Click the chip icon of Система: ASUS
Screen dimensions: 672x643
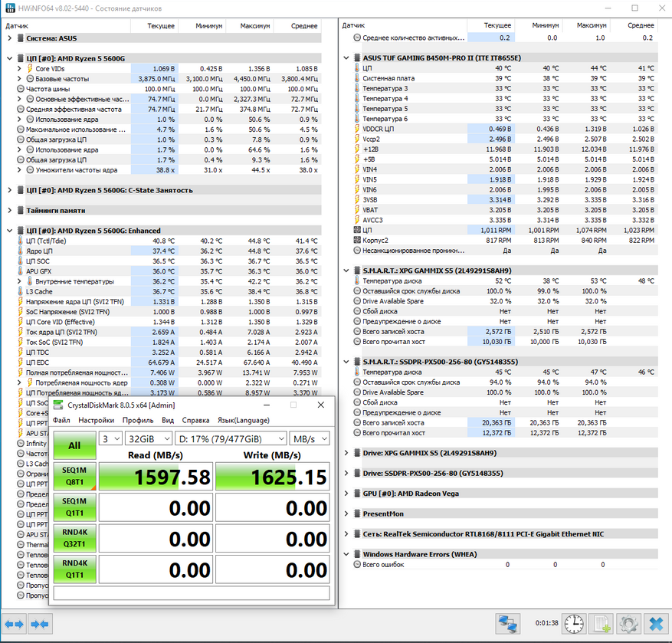coord(20,38)
